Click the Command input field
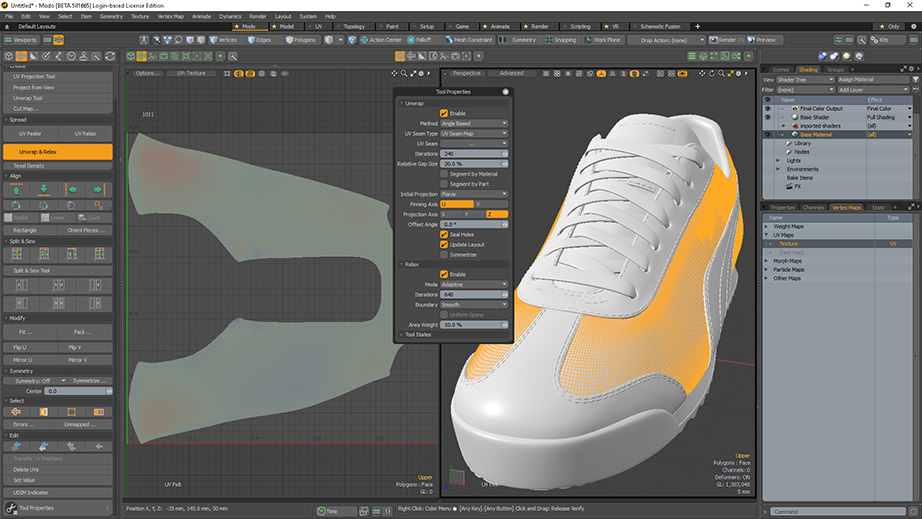The image size is (922, 519). [837, 511]
